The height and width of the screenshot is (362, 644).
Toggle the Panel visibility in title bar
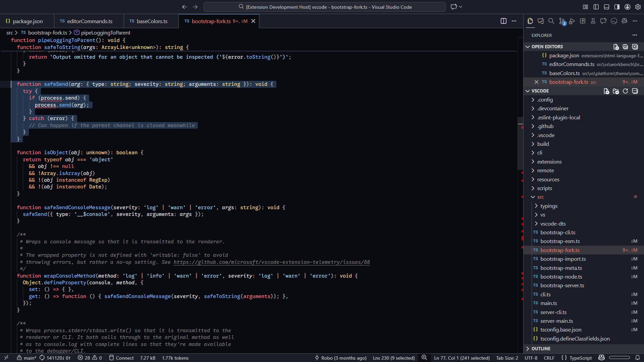tap(606, 7)
